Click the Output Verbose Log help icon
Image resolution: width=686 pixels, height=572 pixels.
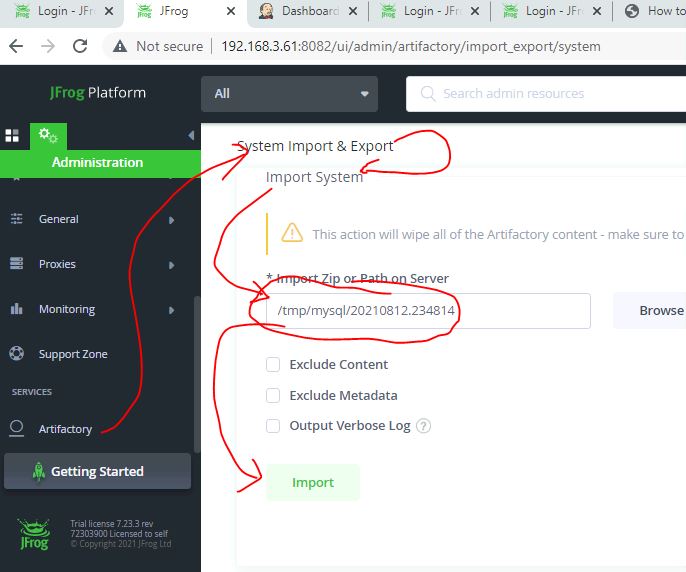pos(424,426)
